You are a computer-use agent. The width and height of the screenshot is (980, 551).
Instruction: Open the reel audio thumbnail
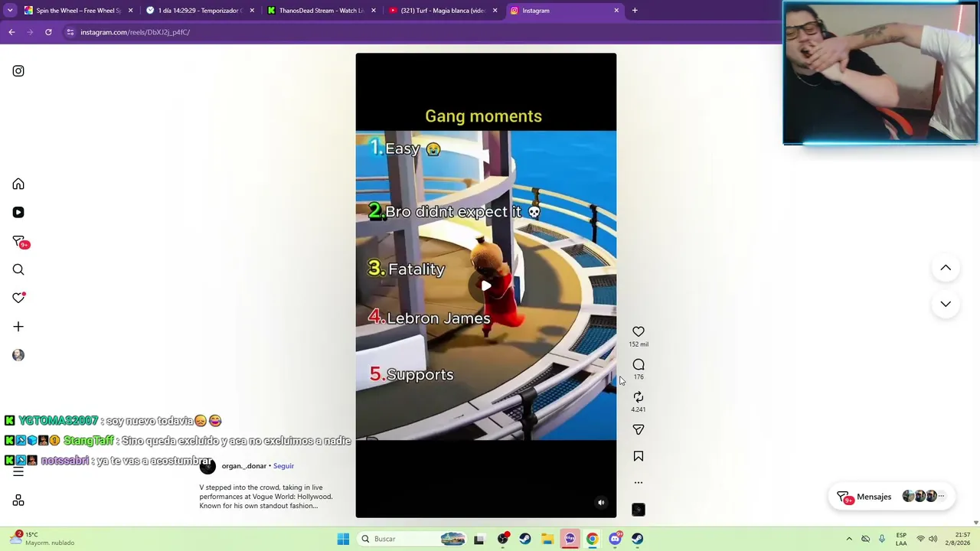(x=639, y=510)
